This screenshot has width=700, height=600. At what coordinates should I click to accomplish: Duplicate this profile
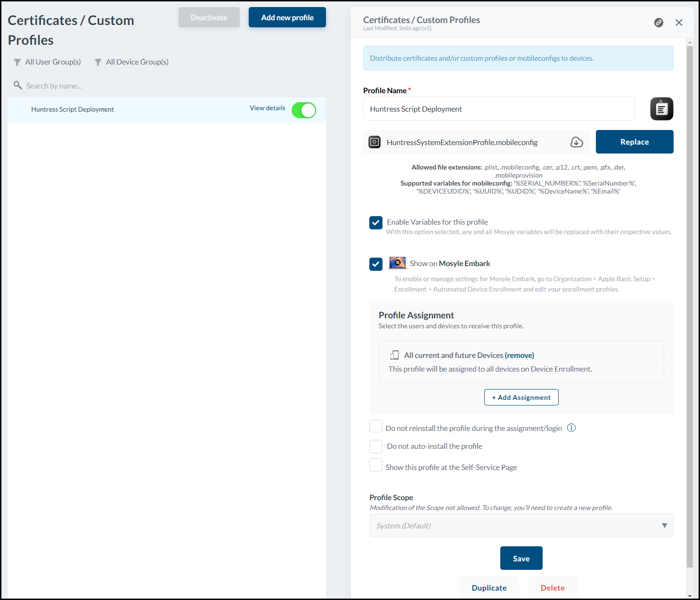pos(489,588)
